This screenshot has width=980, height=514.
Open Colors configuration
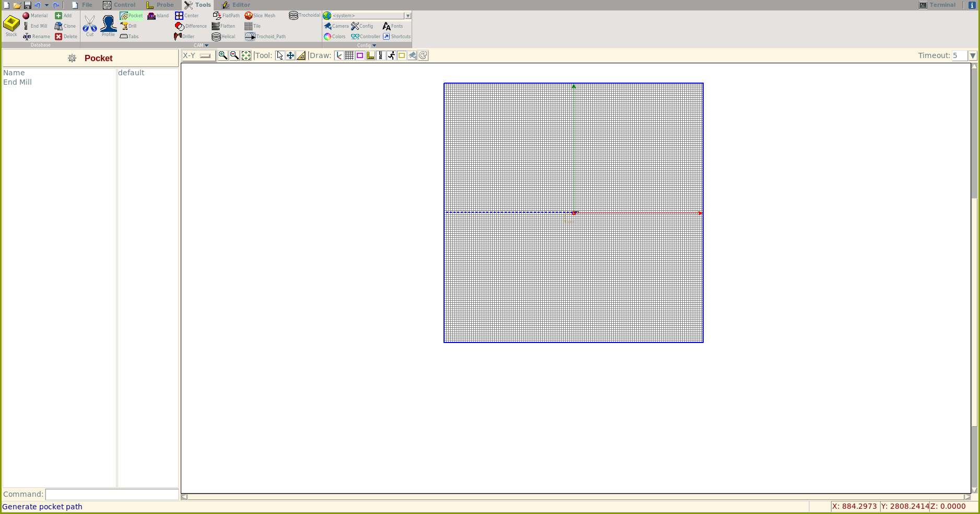(334, 37)
